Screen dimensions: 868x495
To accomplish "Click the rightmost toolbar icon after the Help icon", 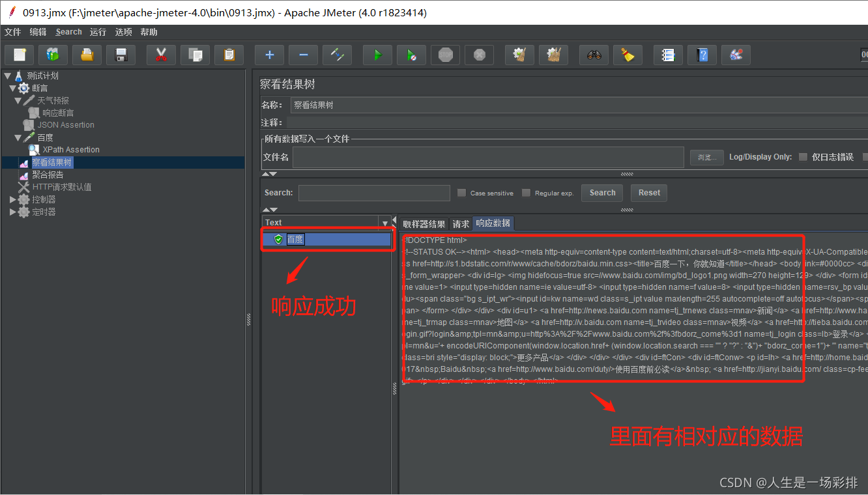I will (x=736, y=55).
